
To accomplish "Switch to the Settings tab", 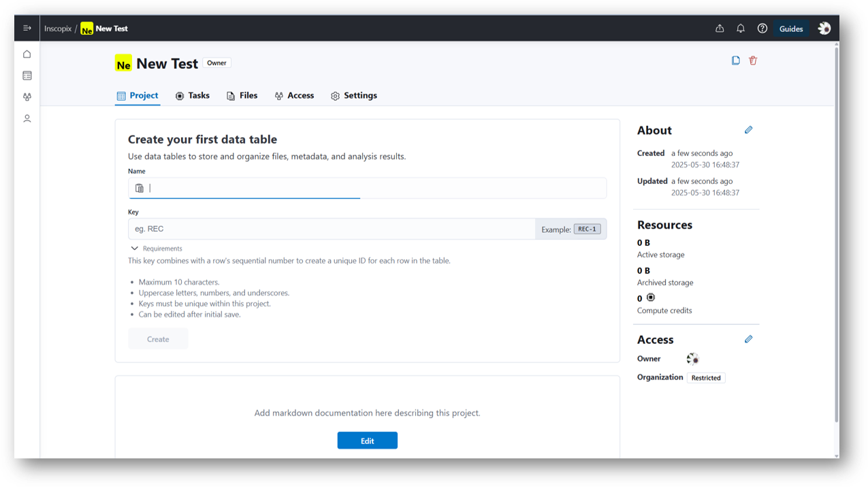I will tap(354, 95).
